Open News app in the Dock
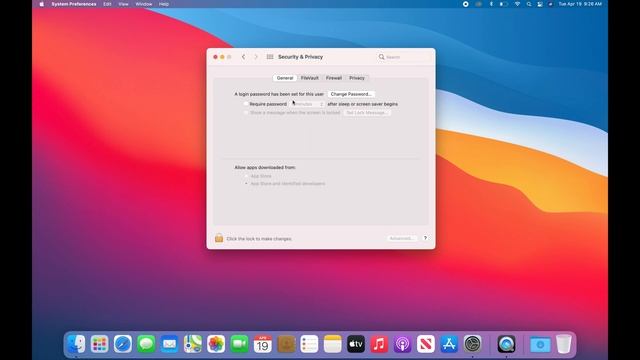 pos(426,344)
